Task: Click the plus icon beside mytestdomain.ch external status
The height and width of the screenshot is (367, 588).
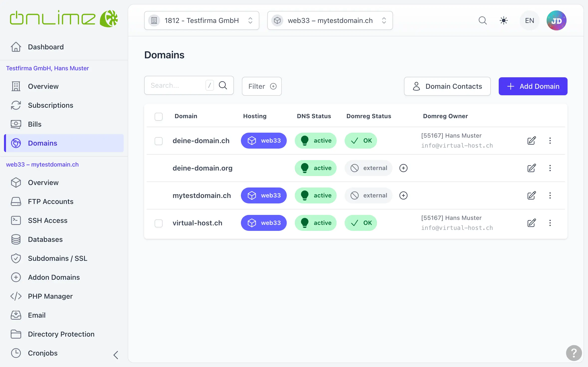Action: [403, 195]
